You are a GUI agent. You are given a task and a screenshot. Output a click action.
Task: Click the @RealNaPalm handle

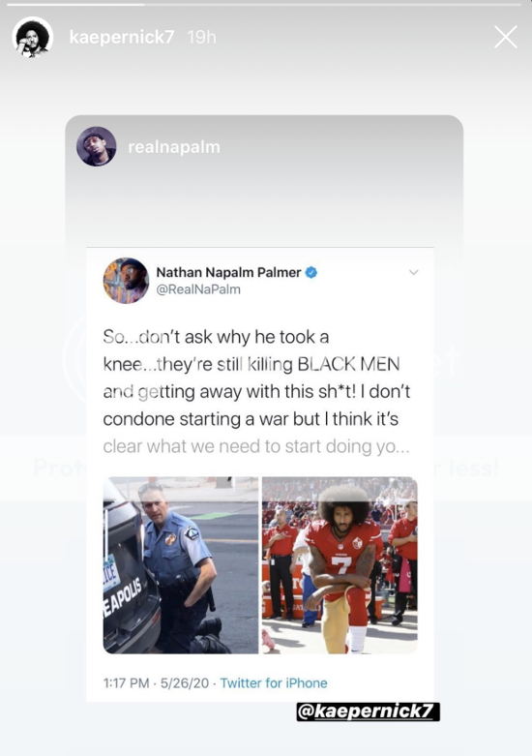coord(198,289)
